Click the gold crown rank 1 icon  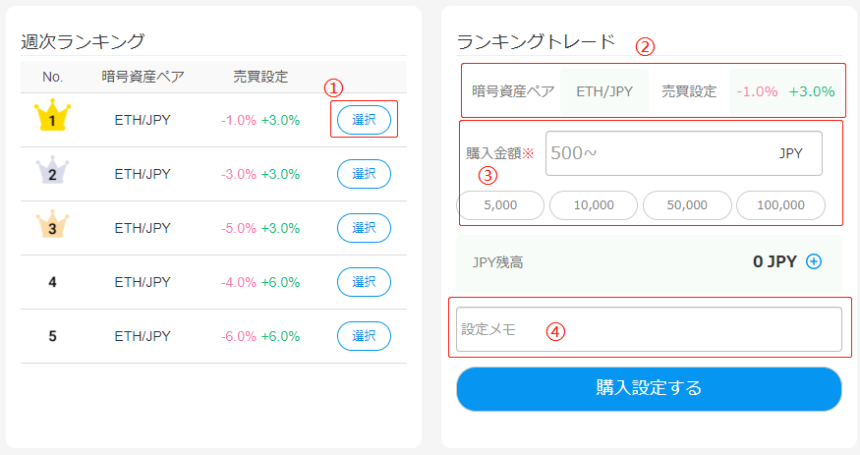(x=53, y=115)
